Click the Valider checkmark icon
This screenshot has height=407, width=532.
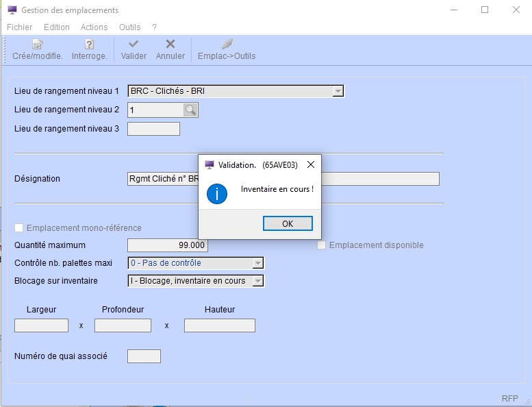coord(134,45)
